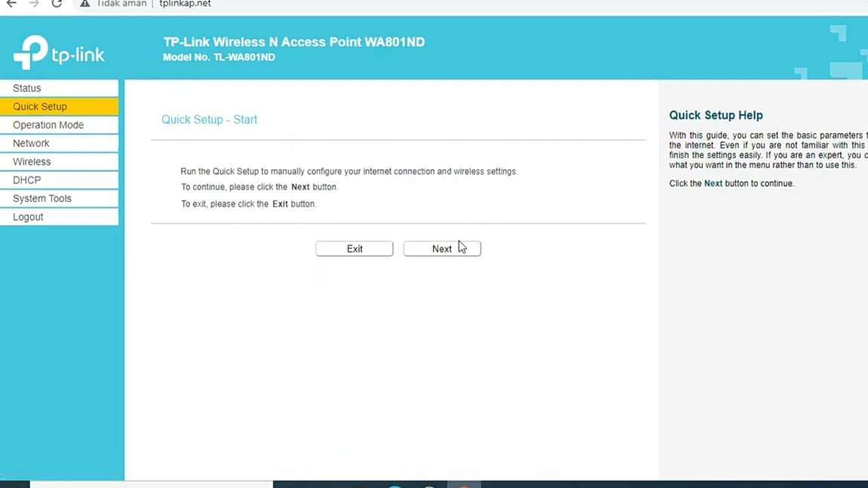Open the Status menu item
This screenshot has width=868, height=488.
(x=59, y=88)
